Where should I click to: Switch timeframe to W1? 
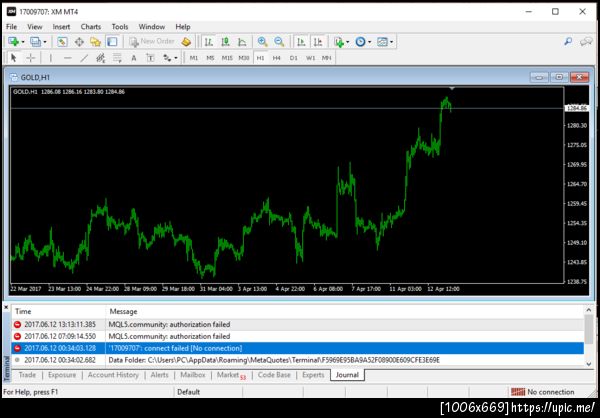click(310, 58)
